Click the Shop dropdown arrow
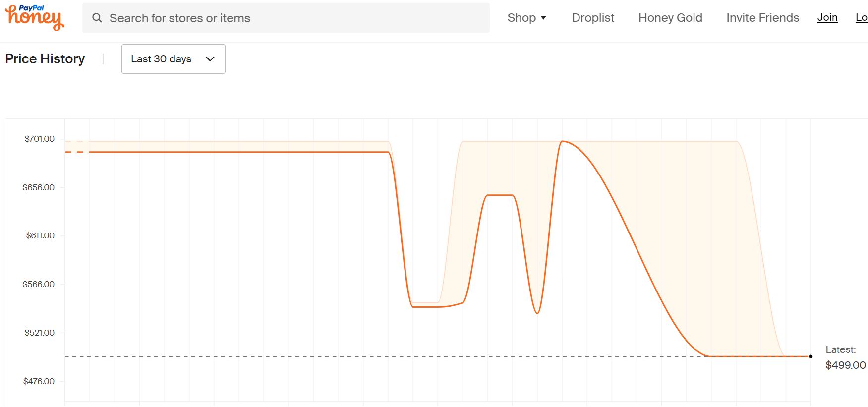This screenshot has height=407, width=868. click(543, 18)
